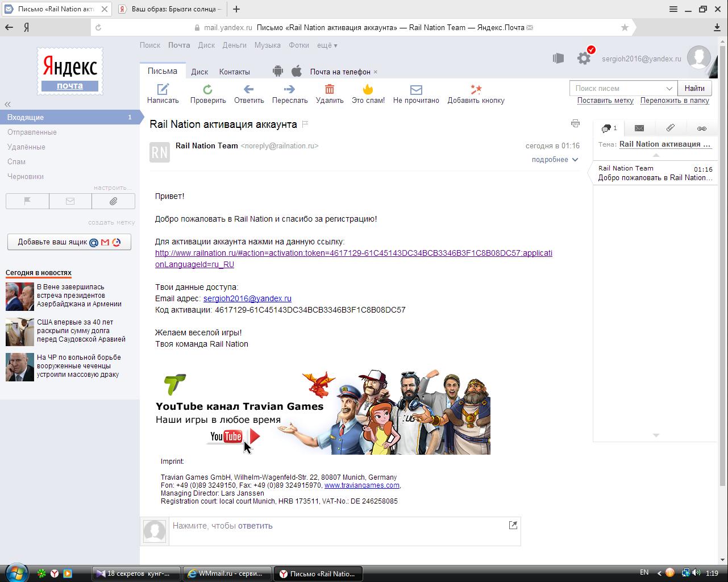Click Поставить метку link

[605, 100]
